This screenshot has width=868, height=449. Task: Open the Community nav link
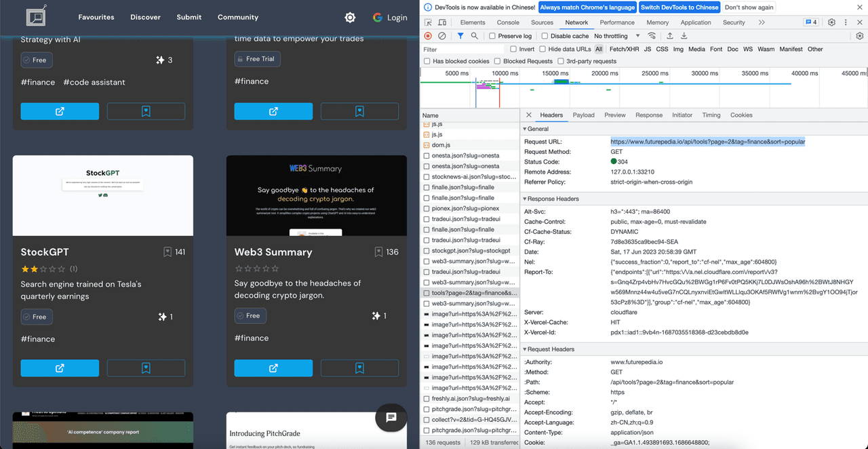238,17
